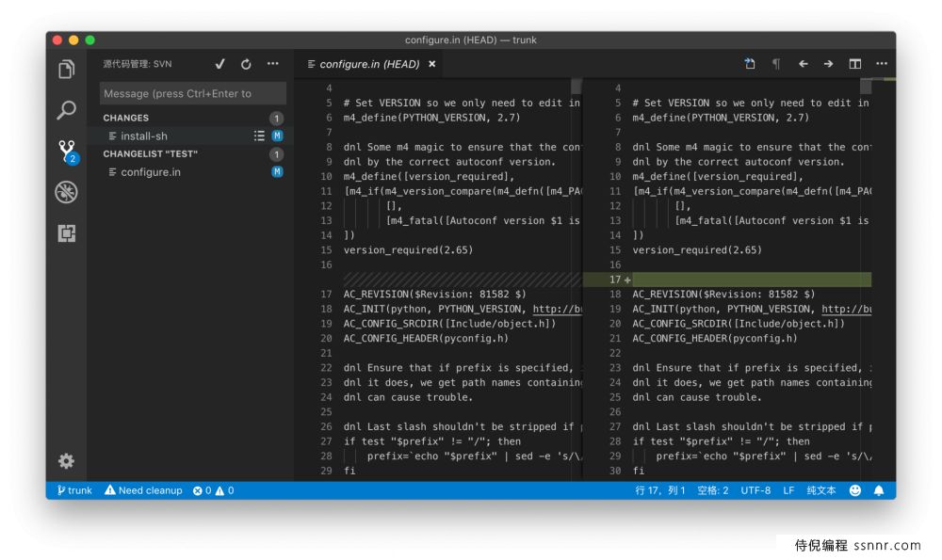
Task: Click the list icon beside install-sh
Action: coord(259,136)
